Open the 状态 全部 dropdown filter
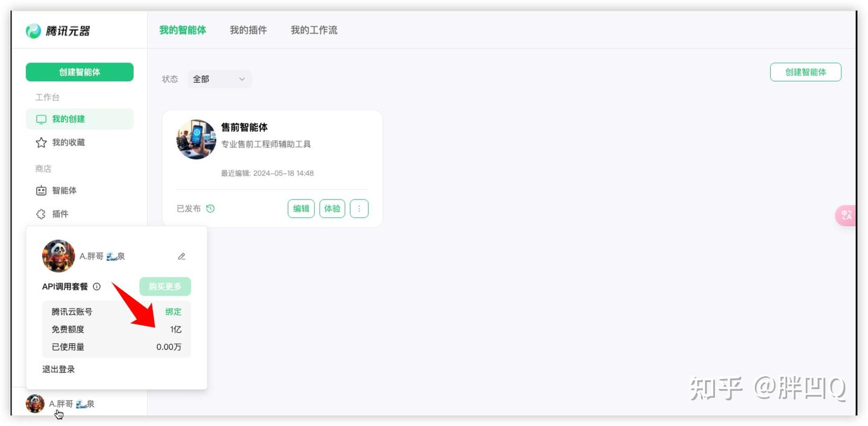Viewport: 868px width, 426px height. click(x=219, y=79)
